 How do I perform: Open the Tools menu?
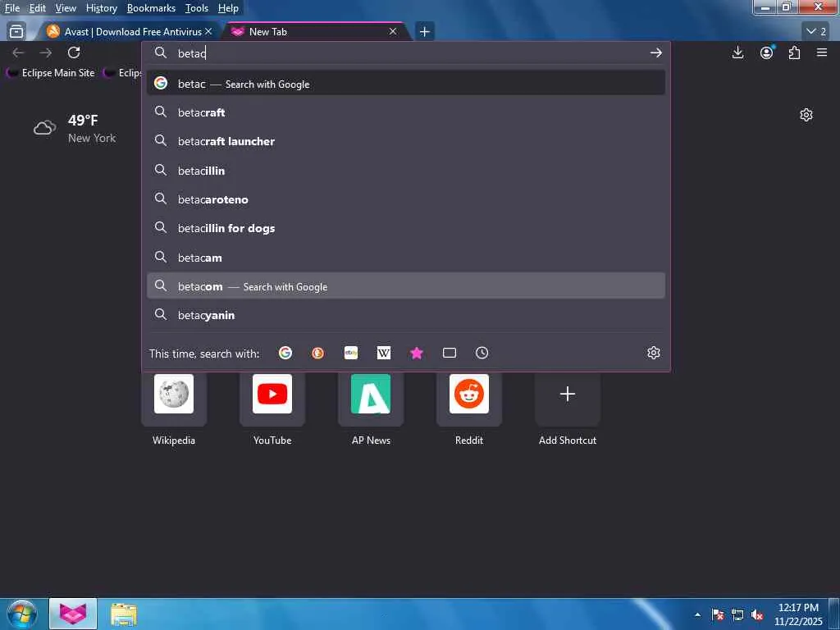(196, 8)
